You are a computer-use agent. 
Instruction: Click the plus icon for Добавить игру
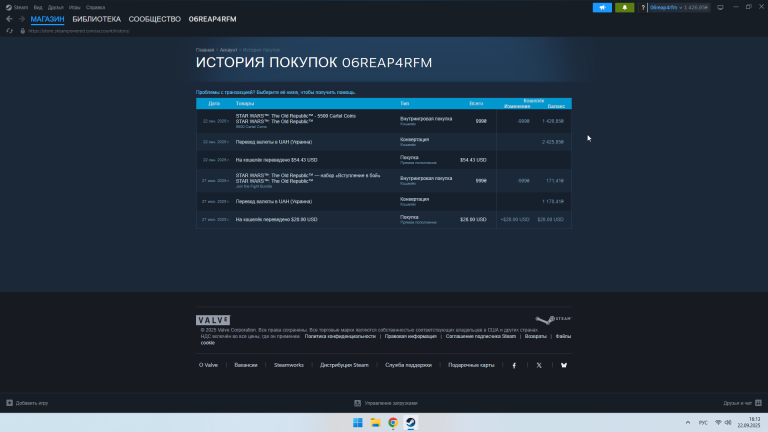click(x=9, y=403)
